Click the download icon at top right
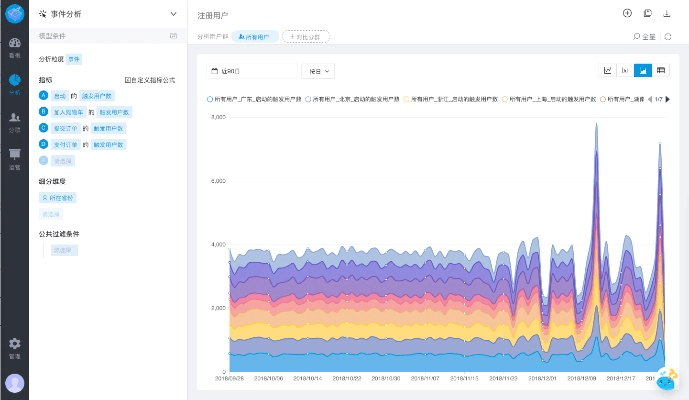This screenshot has height=400, width=689. pos(667,14)
